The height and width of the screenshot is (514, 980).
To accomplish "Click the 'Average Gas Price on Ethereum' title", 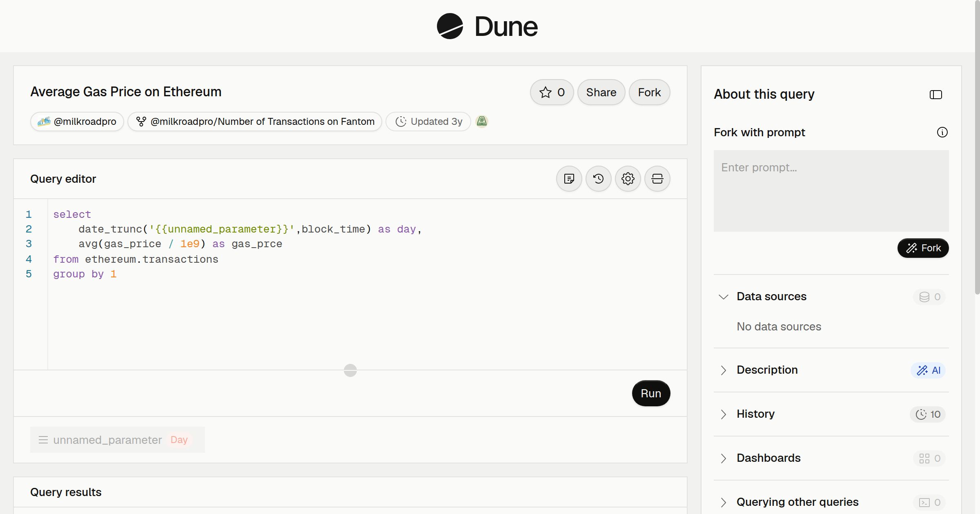I will click(126, 92).
